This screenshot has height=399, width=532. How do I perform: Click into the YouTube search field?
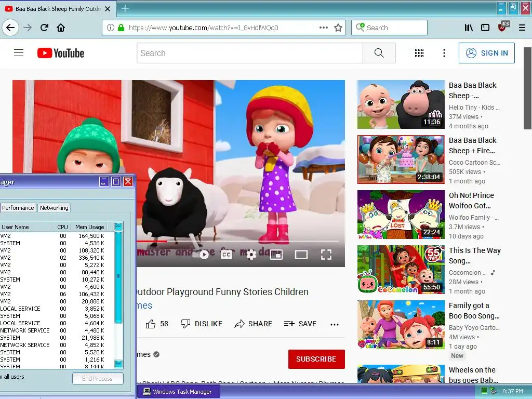coord(250,53)
